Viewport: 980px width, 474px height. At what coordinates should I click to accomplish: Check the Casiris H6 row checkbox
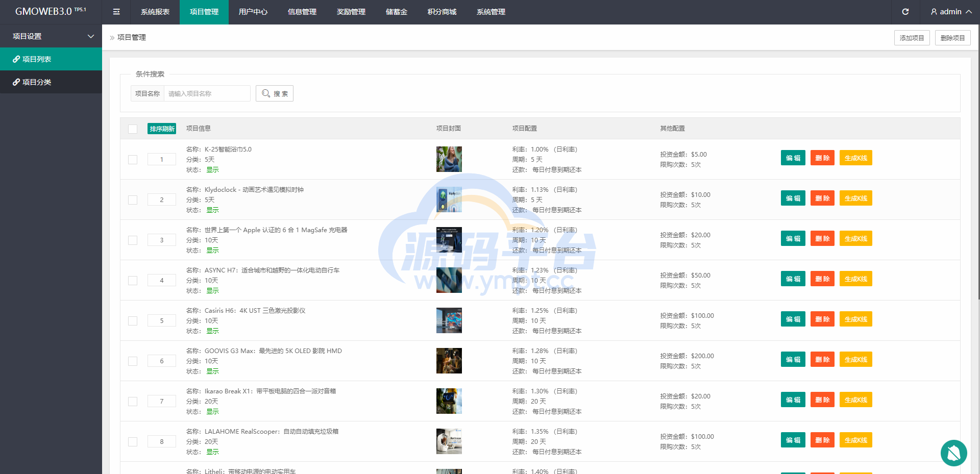point(133,321)
